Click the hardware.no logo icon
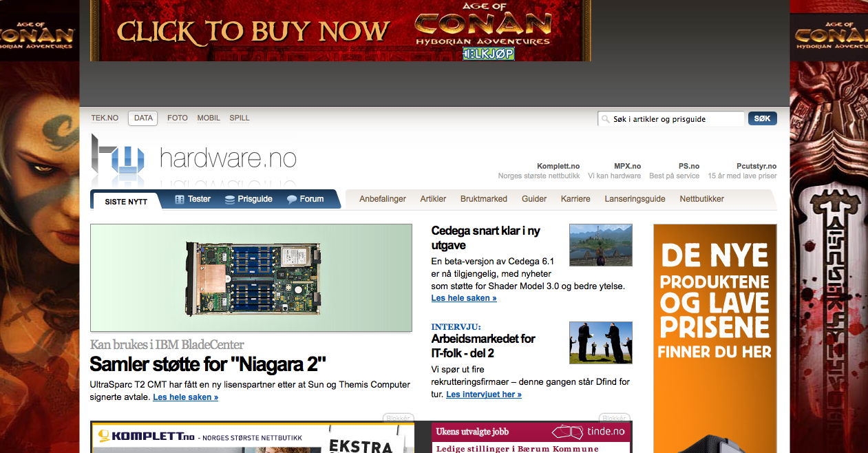This screenshot has height=453, width=868. click(118, 156)
